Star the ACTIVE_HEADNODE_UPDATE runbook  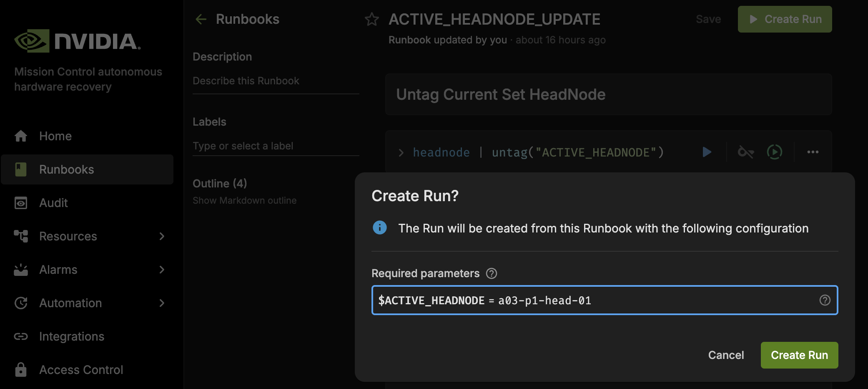371,19
